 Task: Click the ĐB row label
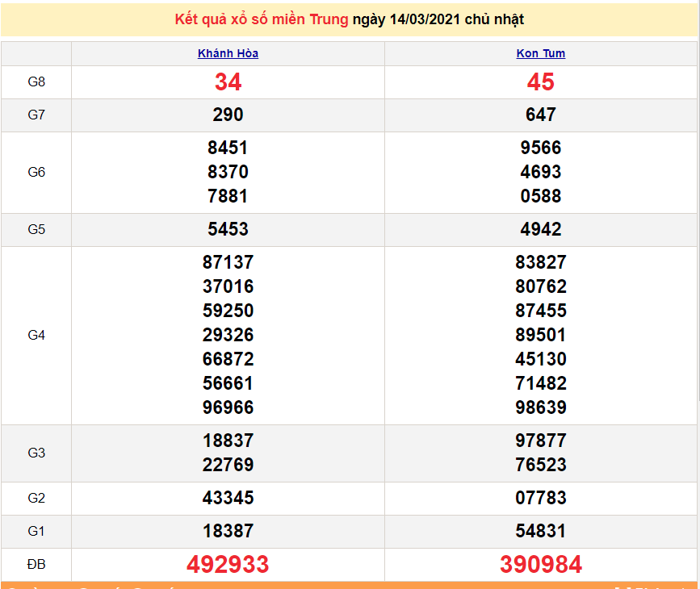[x=36, y=565]
